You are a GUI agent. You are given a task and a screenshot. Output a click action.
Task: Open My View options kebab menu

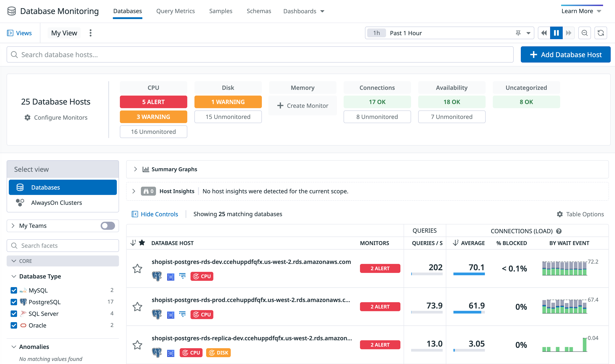pyautogui.click(x=91, y=33)
